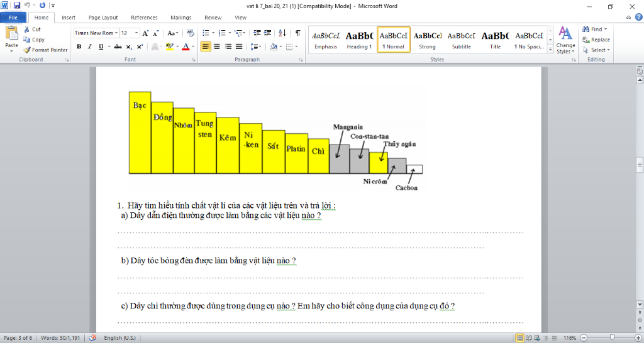Switch to the Review tab

coord(213,18)
